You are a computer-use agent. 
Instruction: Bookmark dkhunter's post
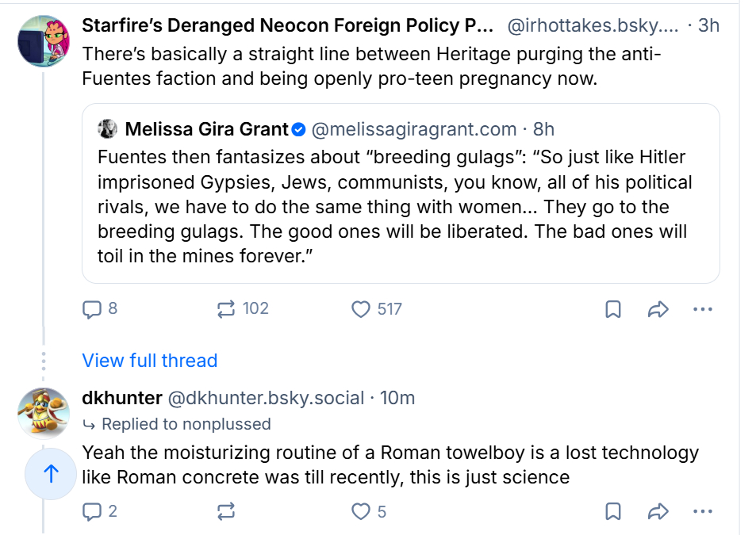613,511
